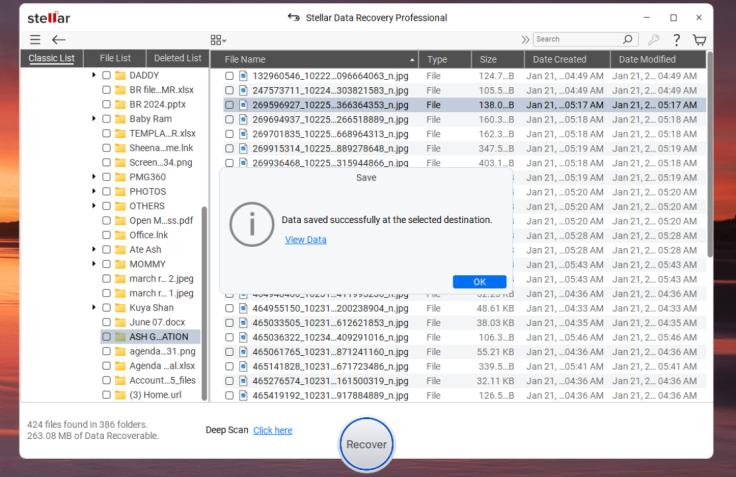Image resolution: width=736 pixels, height=477 pixels.
Task: Click inside the Search input field
Action: coord(576,40)
